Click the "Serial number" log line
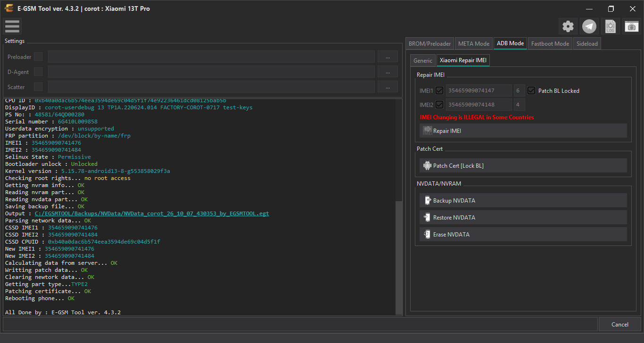 point(51,122)
